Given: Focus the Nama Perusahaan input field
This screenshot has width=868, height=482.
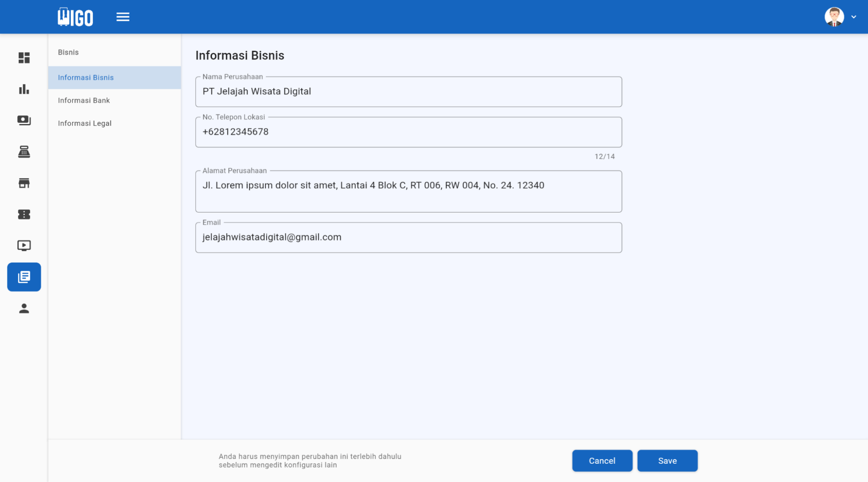Looking at the screenshot, I should [408, 92].
